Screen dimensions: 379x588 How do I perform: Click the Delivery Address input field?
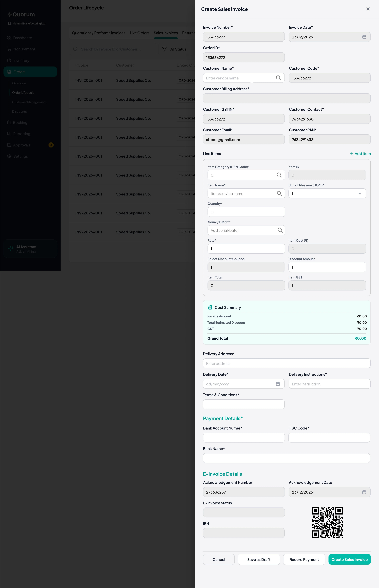[286, 363]
